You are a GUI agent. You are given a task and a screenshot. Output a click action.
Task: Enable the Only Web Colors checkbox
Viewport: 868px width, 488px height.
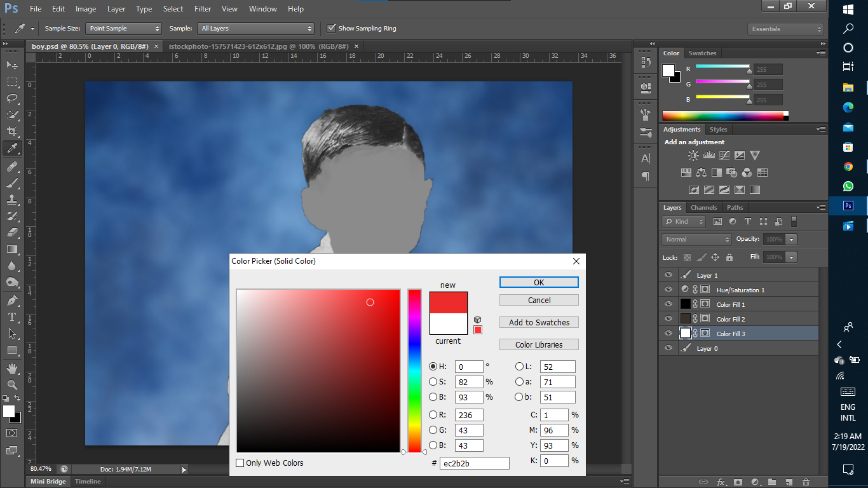(x=240, y=463)
